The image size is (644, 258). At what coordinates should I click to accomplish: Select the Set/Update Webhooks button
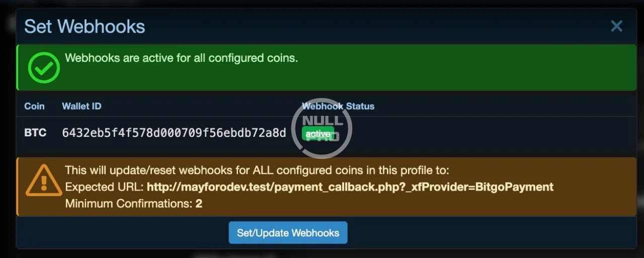point(288,233)
